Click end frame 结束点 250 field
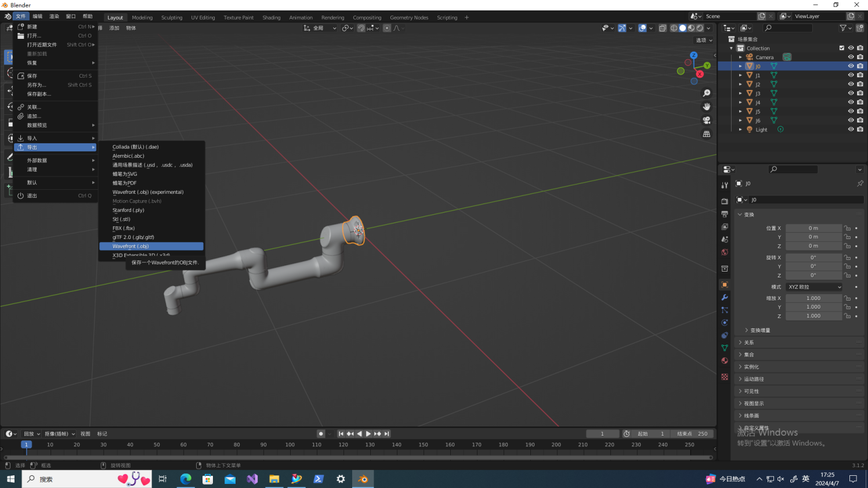 tap(692, 433)
